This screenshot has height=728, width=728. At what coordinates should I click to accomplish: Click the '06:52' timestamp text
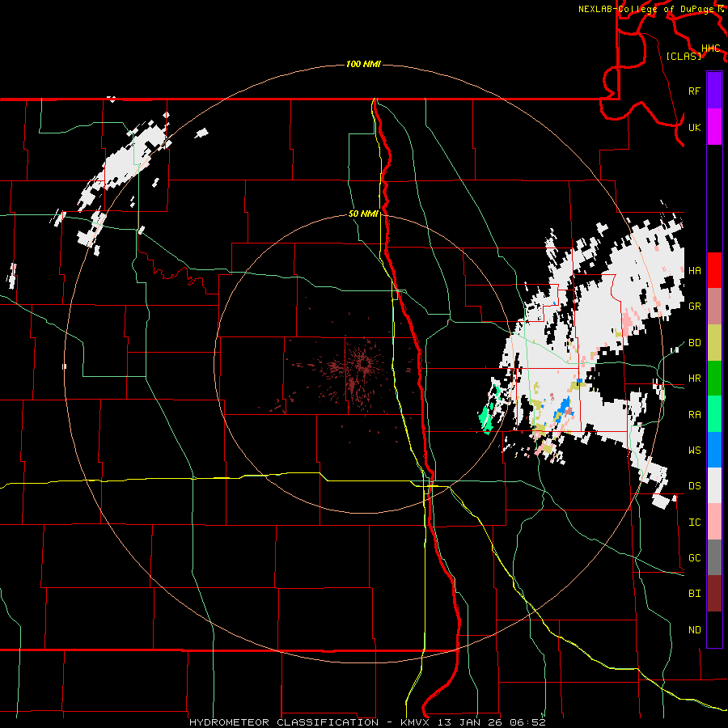[527, 722]
